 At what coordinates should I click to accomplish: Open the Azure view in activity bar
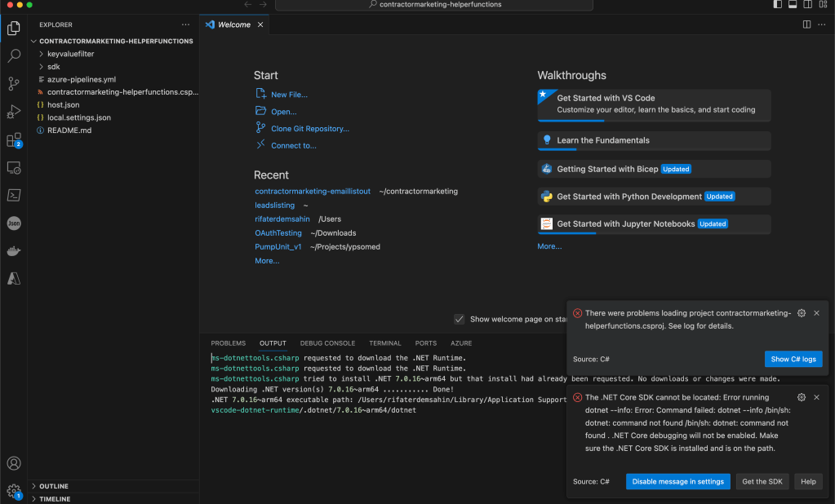click(x=14, y=278)
